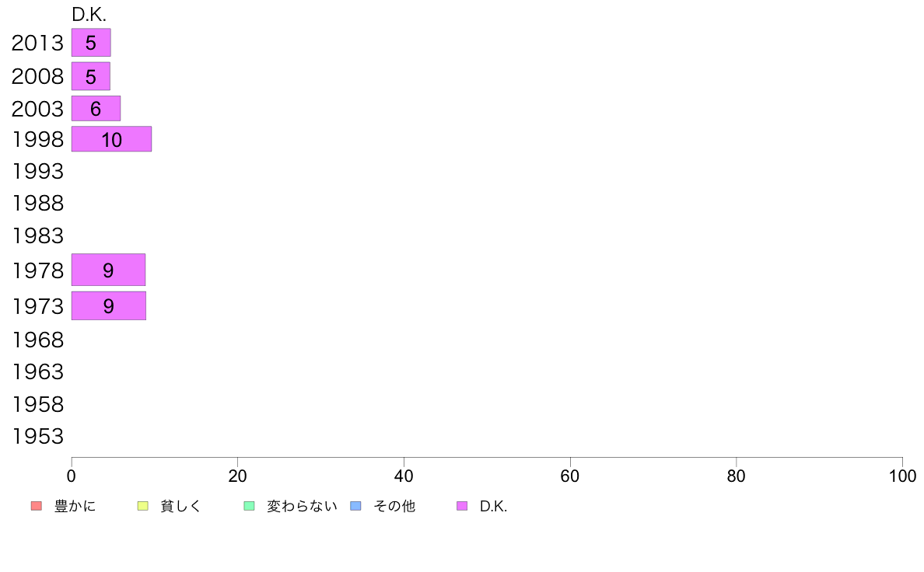Click the 40 tick on the axis
The width and height of the screenshot is (924, 572).
(x=404, y=476)
